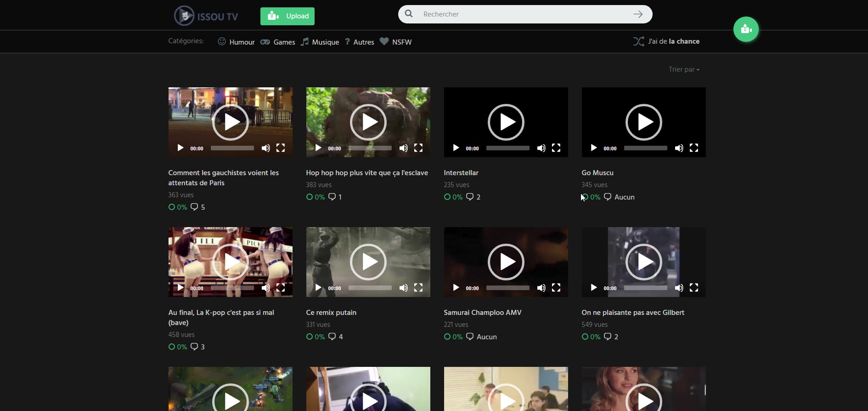Play the gauchistes attentats de Paris video (large play icon)
The height and width of the screenshot is (411, 868).
(231, 122)
